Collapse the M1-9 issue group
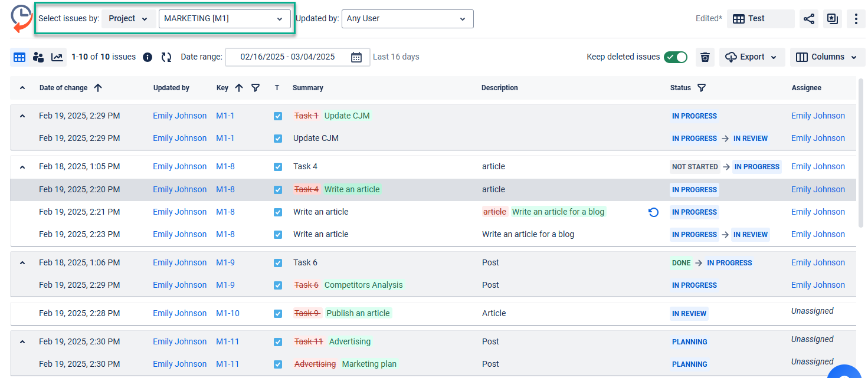 (x=22, y=263)
